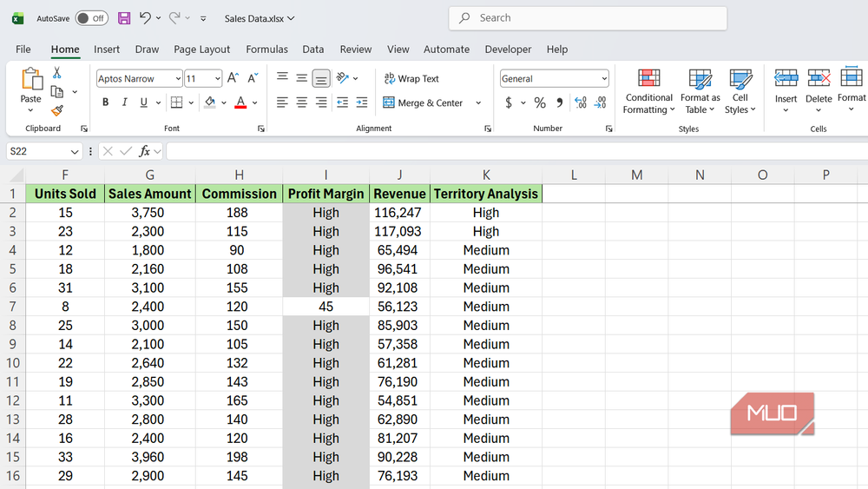Open Cell Styles gallery
This screenshot has height=489, width=868.
[740, 91]
